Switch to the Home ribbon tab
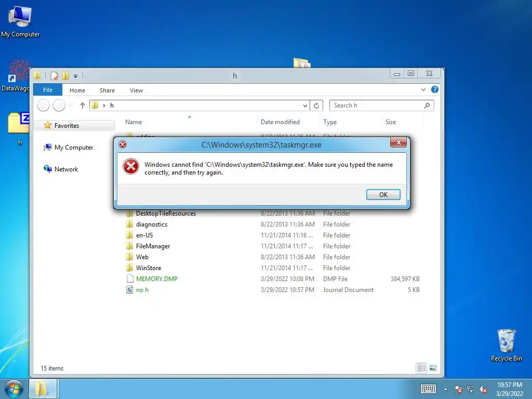The width and height of the screenshot is (532, 399). (77, 90)
